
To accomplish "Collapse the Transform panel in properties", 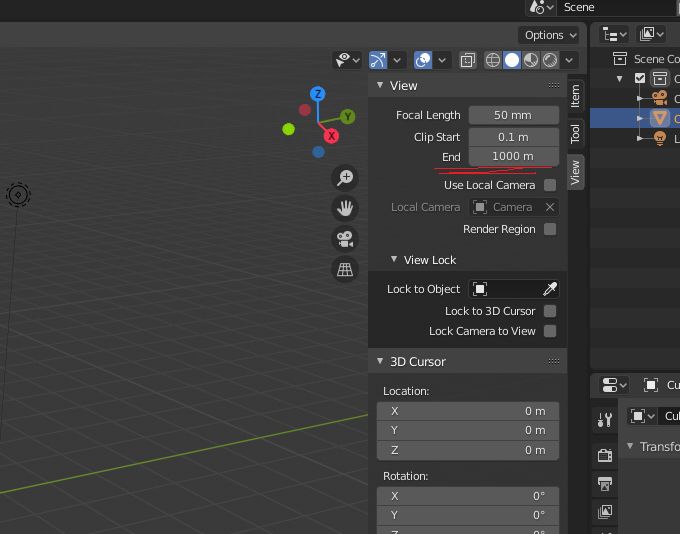I will tap(630, 446).
